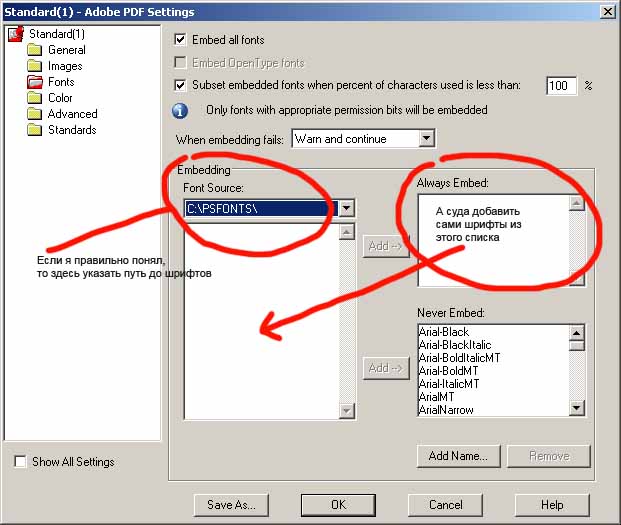Click the Color folder icon
Screen dimensions: 621x525
click(x=35, y=98)
